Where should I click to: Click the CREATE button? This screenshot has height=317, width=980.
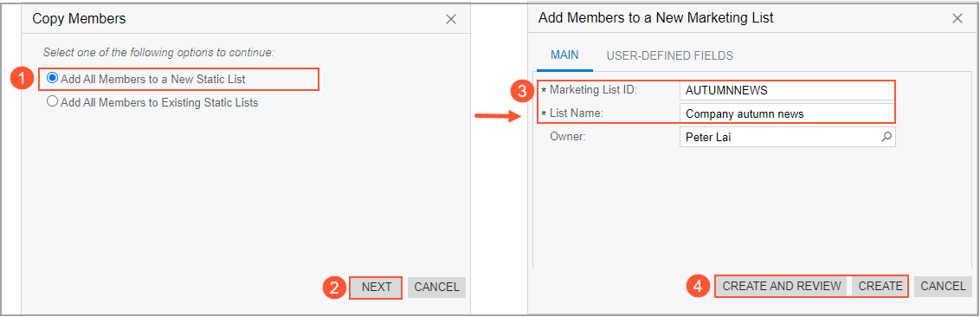tap(880, 287)
